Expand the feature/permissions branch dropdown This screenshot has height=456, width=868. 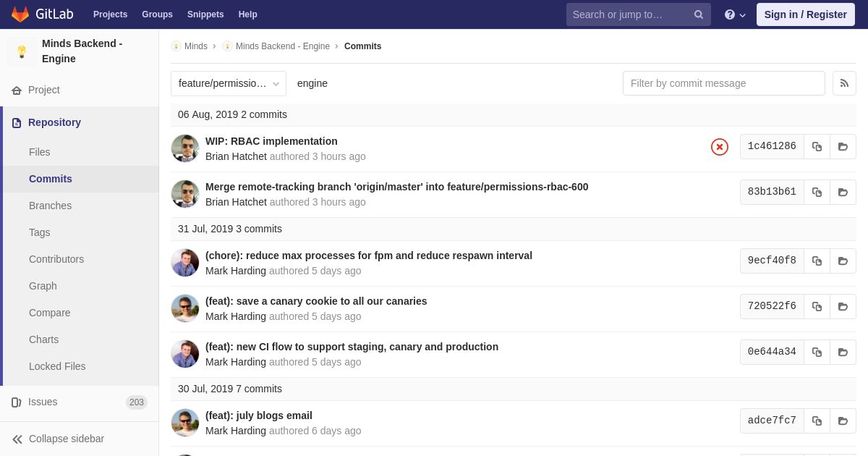click(x=229, y=83)
